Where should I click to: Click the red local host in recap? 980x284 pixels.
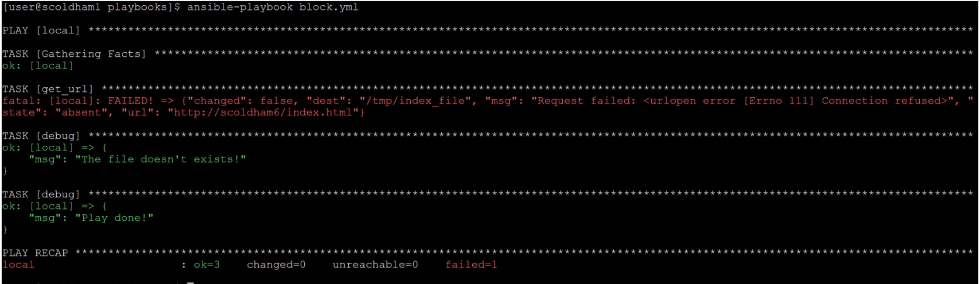18,265
